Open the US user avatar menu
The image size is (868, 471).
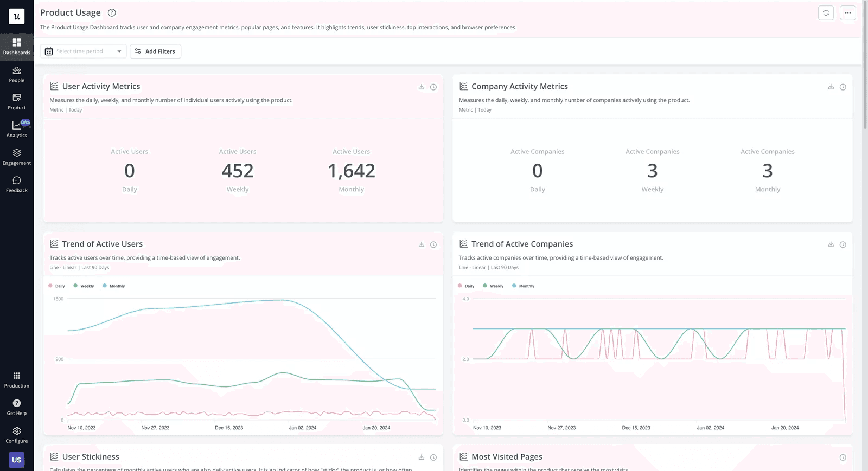pos(17,460)
